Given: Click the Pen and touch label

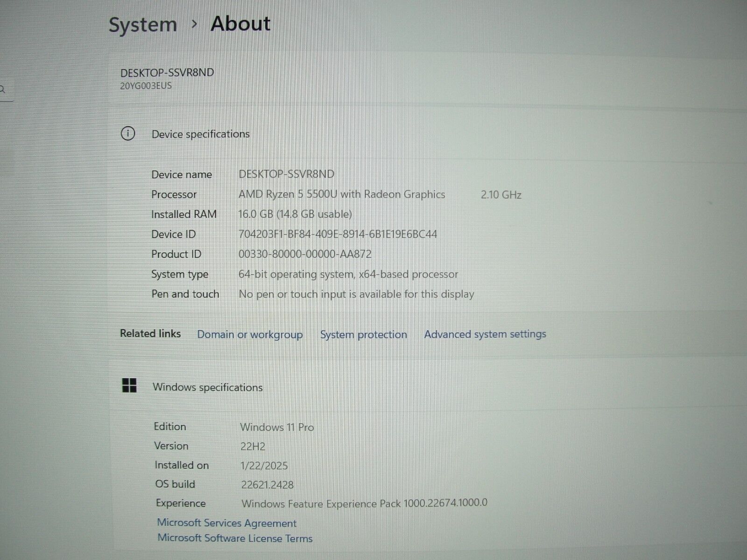Looking at the screenshot, I should (x=185, y=294).
